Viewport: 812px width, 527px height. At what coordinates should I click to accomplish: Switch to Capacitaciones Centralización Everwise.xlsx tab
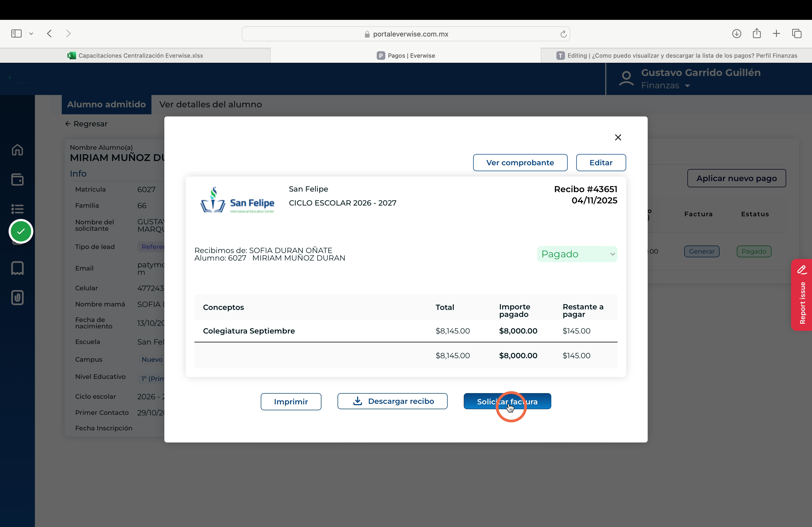pos(135,56)
